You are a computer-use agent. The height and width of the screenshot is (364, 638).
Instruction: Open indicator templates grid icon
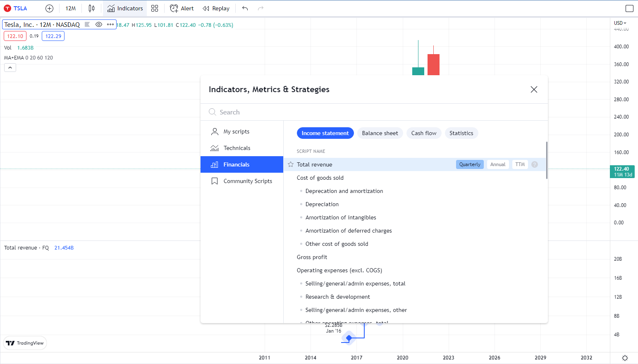[155, 8]
